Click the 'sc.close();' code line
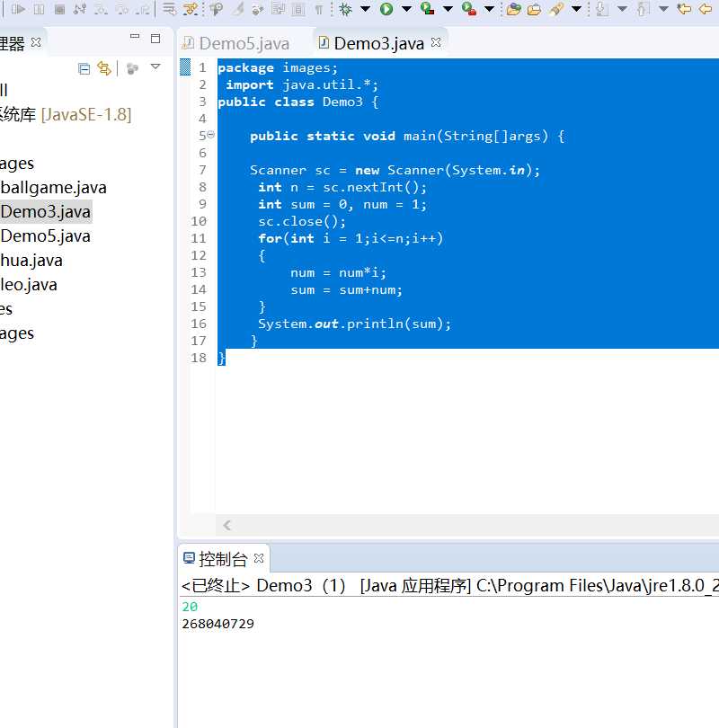719x728 pixels. tap(302, 221)
